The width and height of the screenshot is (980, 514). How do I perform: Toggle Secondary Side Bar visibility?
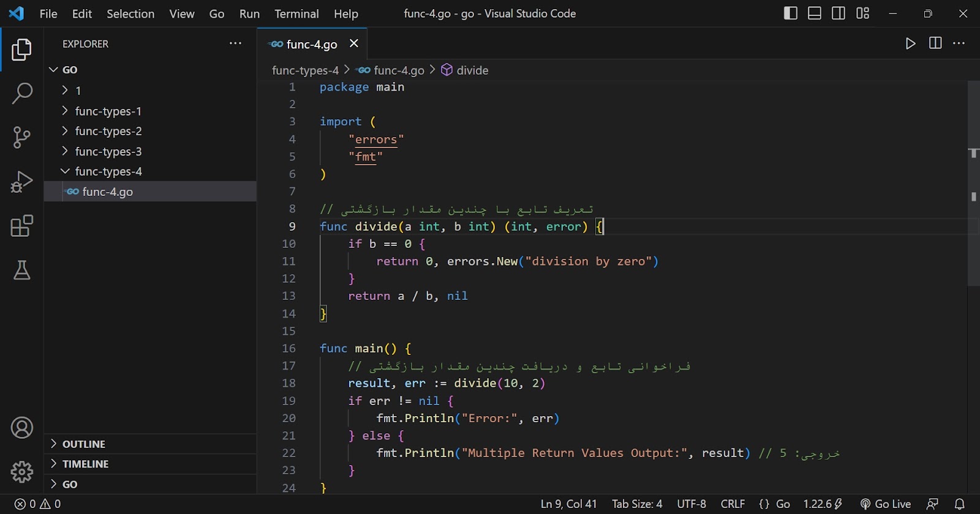[x=839, y=13]
